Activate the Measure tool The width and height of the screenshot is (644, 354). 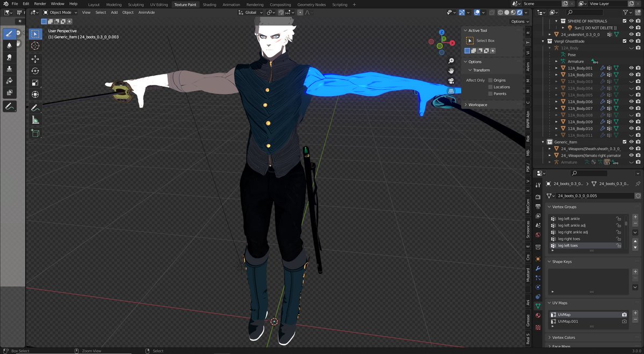35,118
